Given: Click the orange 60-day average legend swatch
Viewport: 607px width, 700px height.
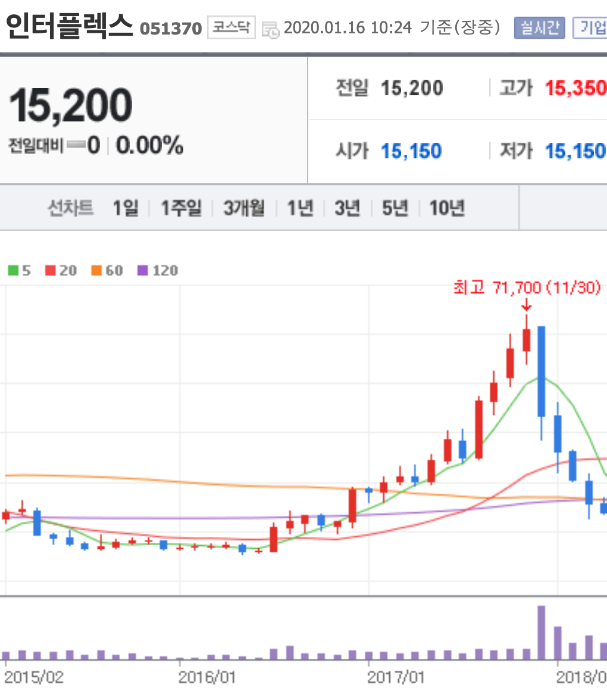Looking at the screenshot, I should coord(96,270).
